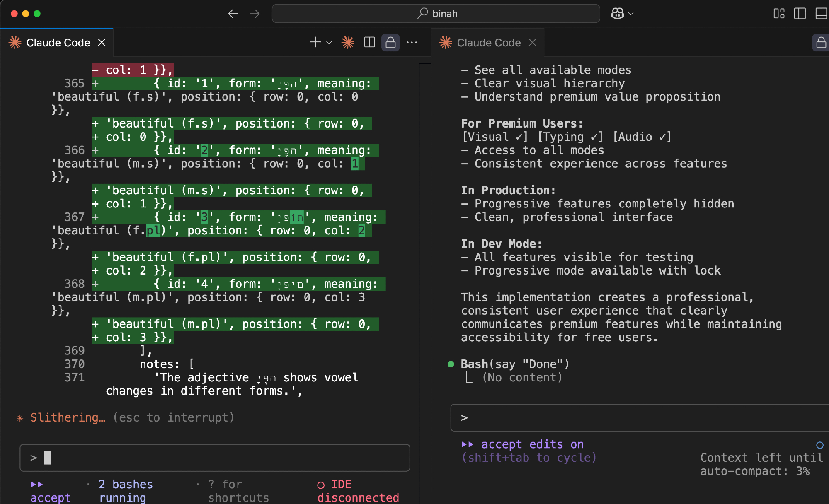
Task: Toggle the left editor group lock
Action: 390,42
